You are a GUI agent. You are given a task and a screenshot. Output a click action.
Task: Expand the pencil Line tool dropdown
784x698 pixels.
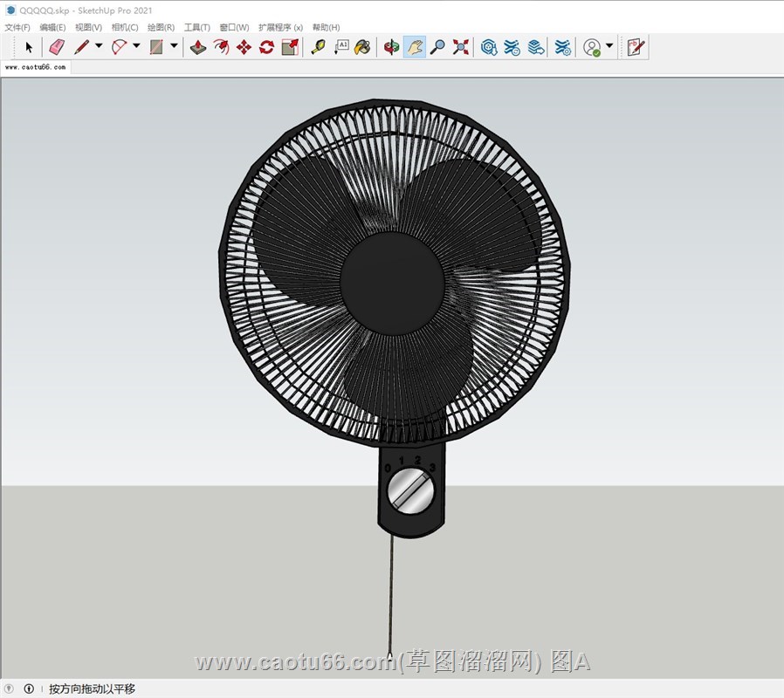pyautogui.click(x=99, y=46)
